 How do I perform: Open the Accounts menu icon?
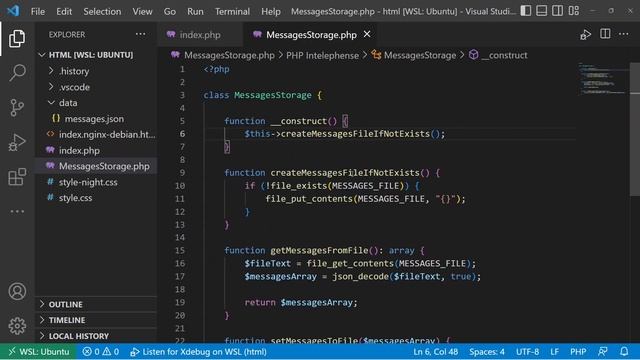tap(17, 291)
